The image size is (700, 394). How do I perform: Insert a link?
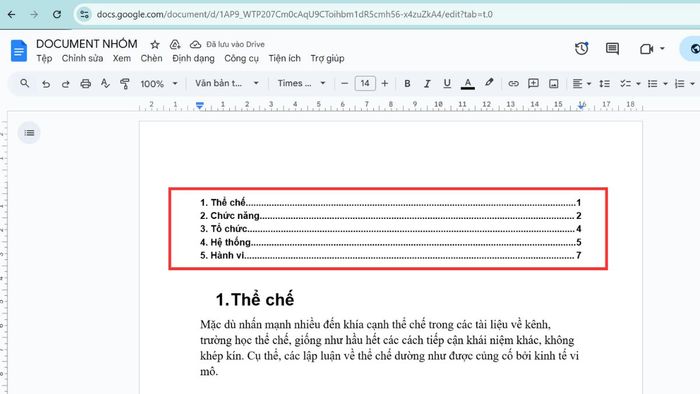pos(513,83)
